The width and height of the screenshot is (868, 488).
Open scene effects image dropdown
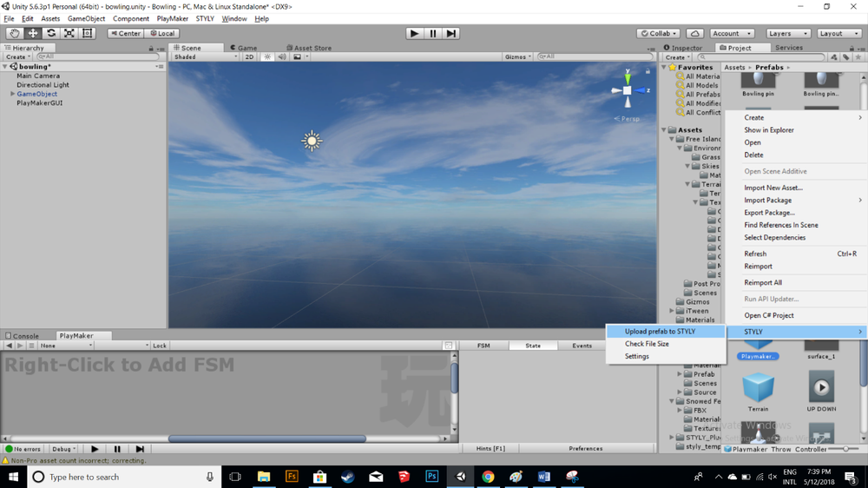(x=299, y=56)
